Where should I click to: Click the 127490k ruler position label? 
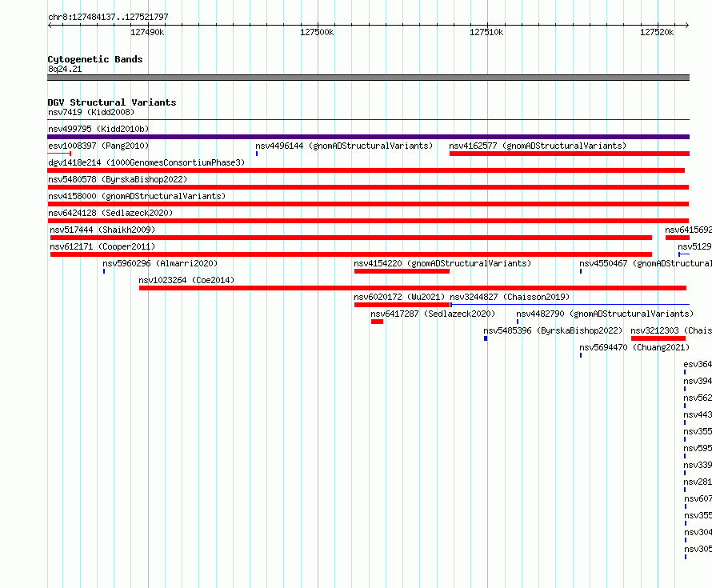pyautogui.click(x=147, y=32)
